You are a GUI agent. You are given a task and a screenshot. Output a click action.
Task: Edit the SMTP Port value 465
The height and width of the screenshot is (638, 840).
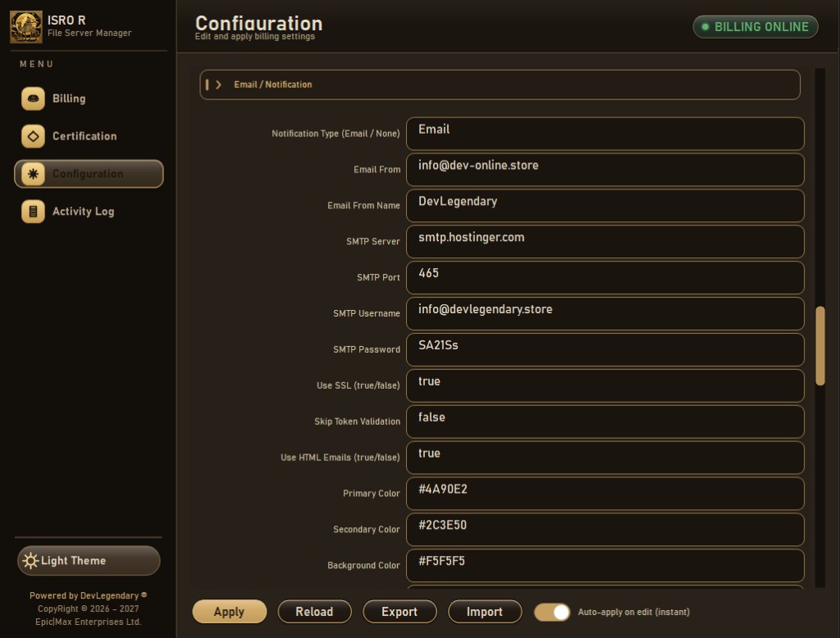(x=605, y=277)
